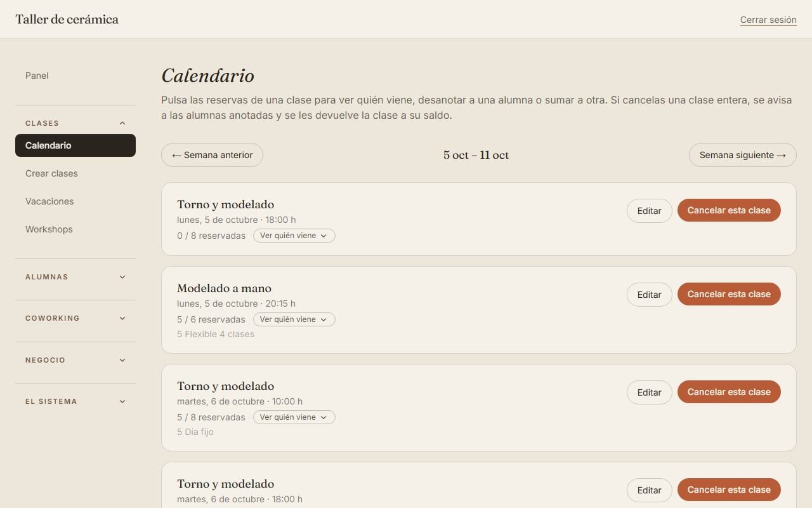
Task: Expand the El Sistema sidebar section
Action: [75, 401]
